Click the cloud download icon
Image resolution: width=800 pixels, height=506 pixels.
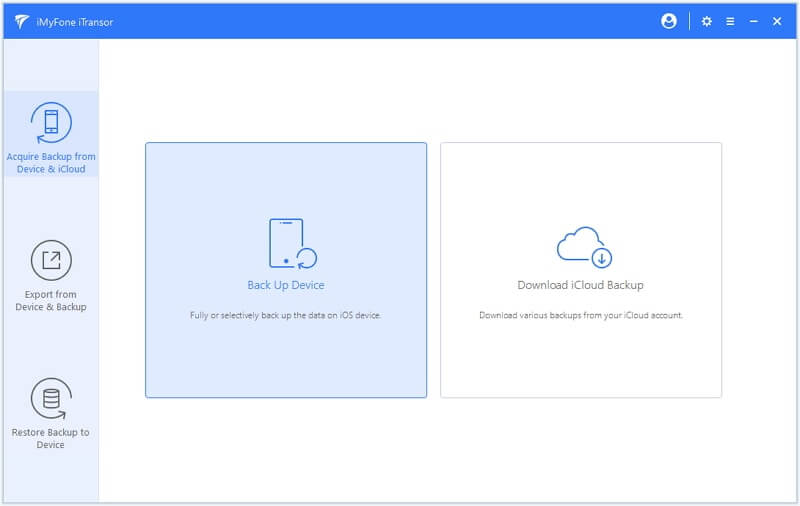click(x=584, y=247)
